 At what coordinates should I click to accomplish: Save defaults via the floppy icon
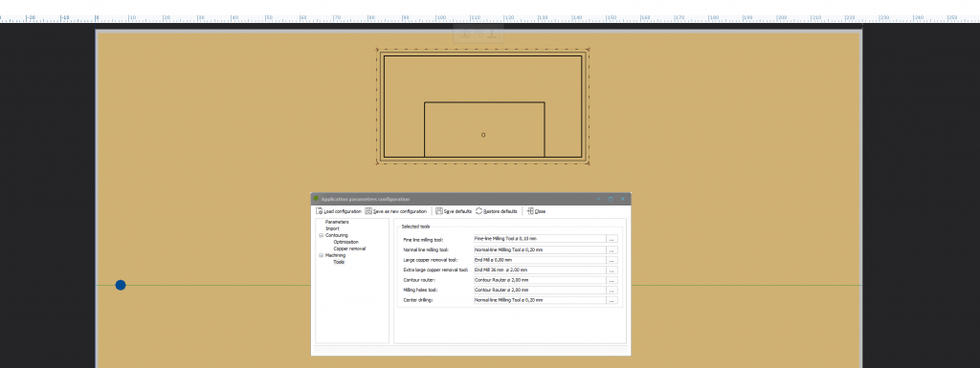pos(439,211)
